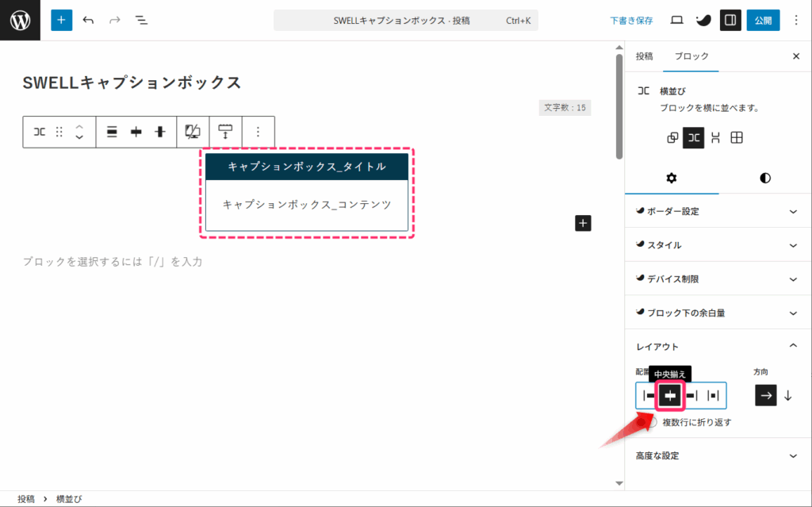This screenshot has height=507, width=812.
Task: Set direction to horizontal arrow
Action: point(766,396)
